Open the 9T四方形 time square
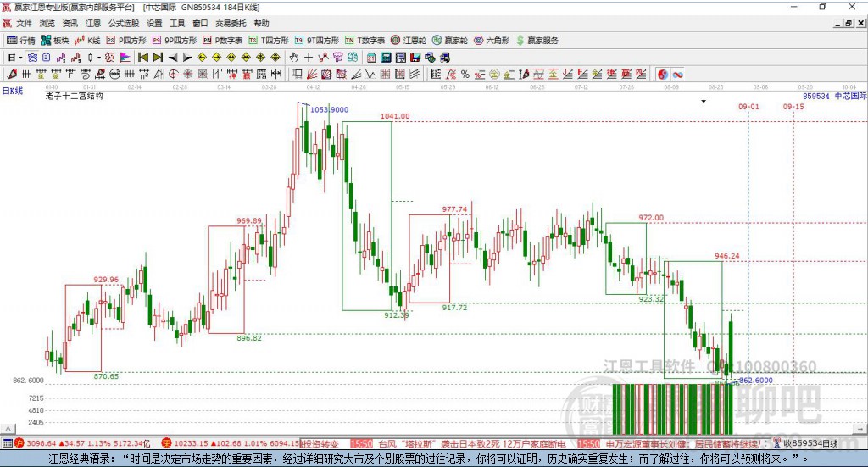Screen dimensions: 868x467 [x=317, y=41]
